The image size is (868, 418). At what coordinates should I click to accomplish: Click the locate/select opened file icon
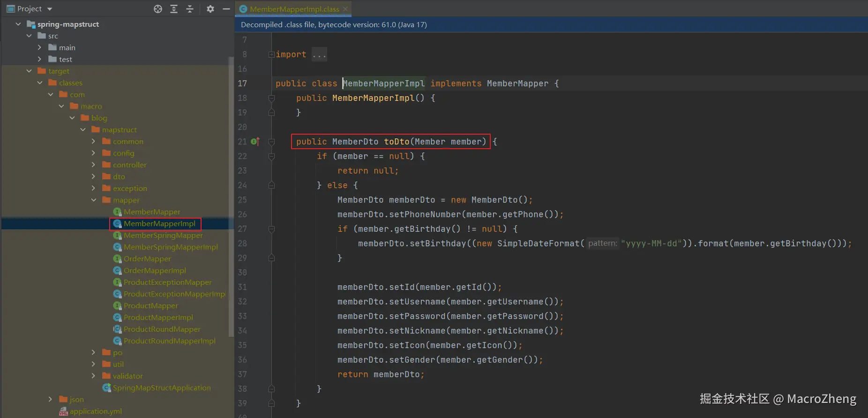click(158, 9)
